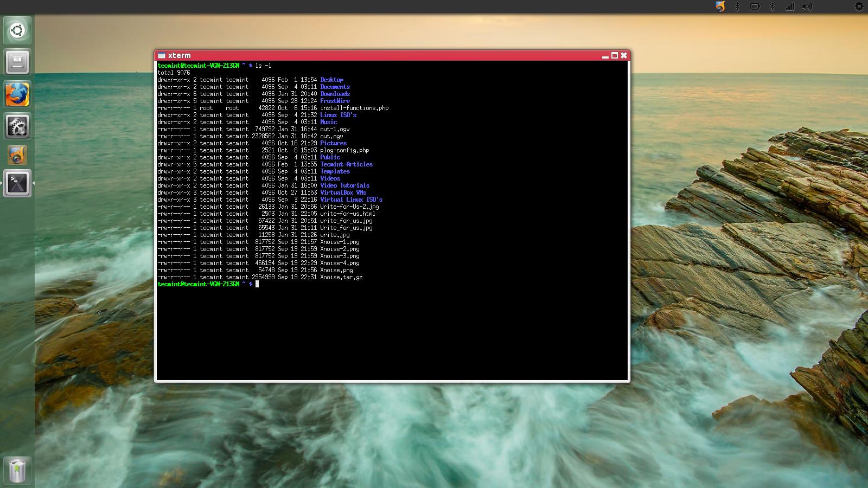
Task: Select the Desktop directory name in the output
Action: (x=331, y=80)
